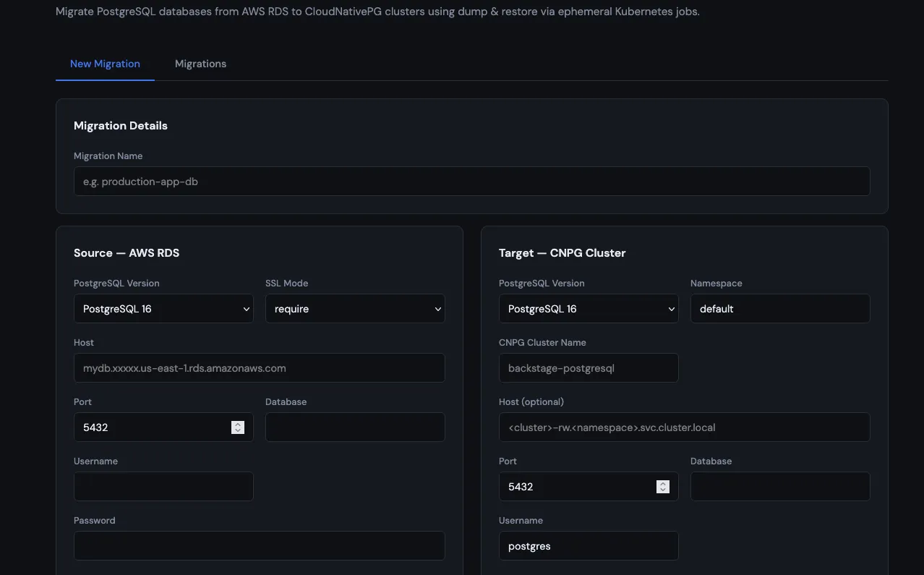This screenshot has width=924, height=575.
Task: Click the Target Username field containing postgres
Action: pos(589,546)
